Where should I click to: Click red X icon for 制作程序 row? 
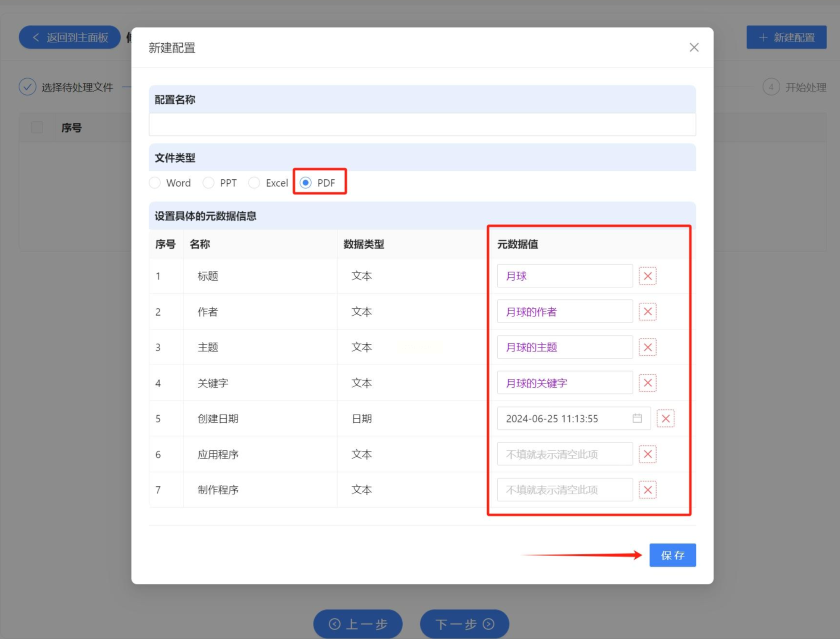click(647, 490)
